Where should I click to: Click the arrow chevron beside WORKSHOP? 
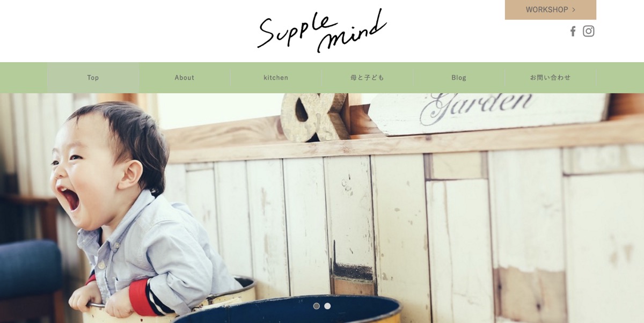[x=574, y=10]
